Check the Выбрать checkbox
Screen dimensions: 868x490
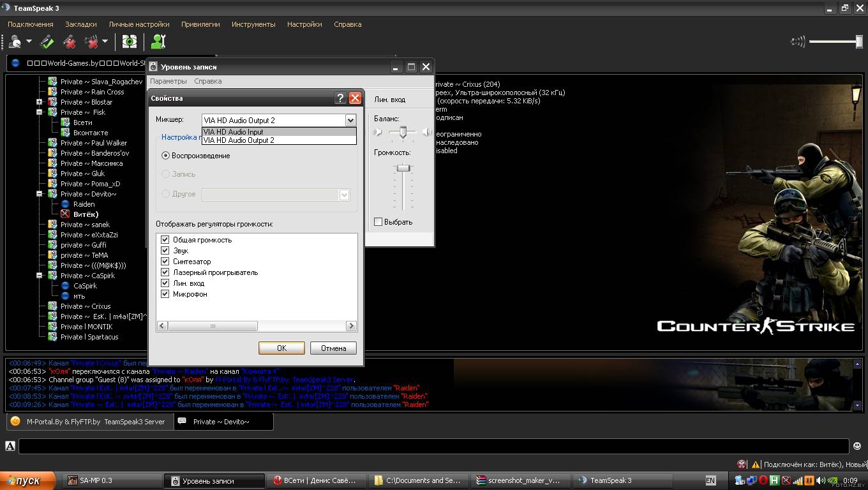[378, 222]
